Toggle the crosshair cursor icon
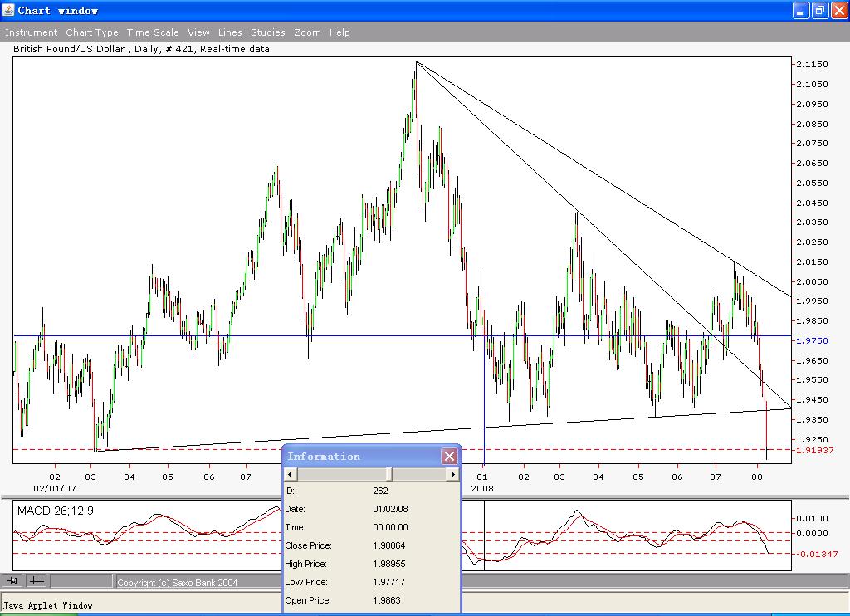Image resolution: width=850 pixels, height=616 pixels. [x=37, y=581]
